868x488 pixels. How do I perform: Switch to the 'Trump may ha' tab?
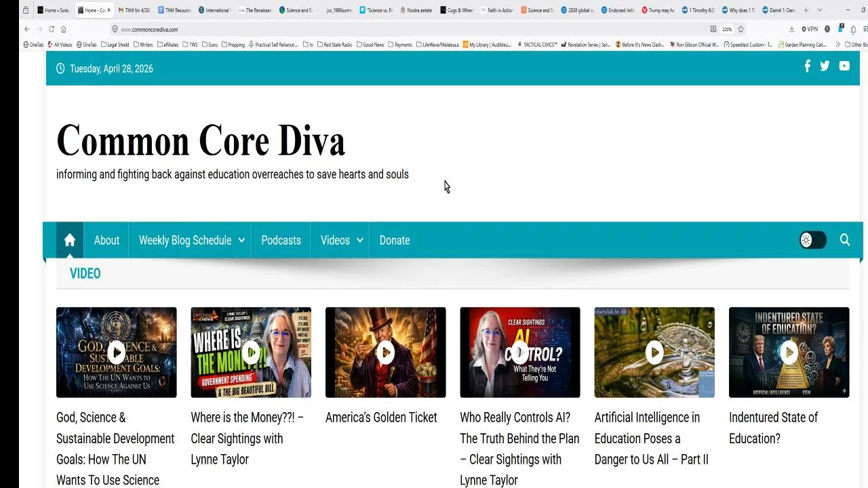click(x=658, y=10)
